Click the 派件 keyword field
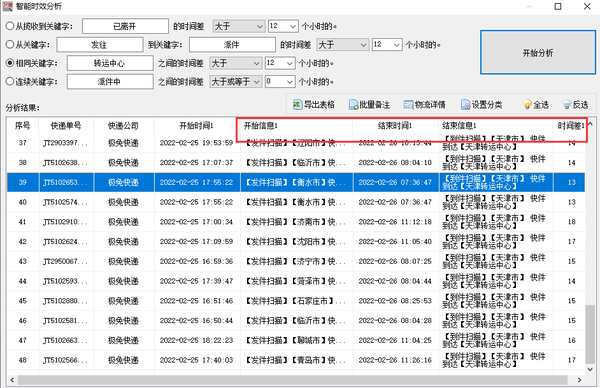600x388 pixels. pyautogui.click(x=232, y=44)
